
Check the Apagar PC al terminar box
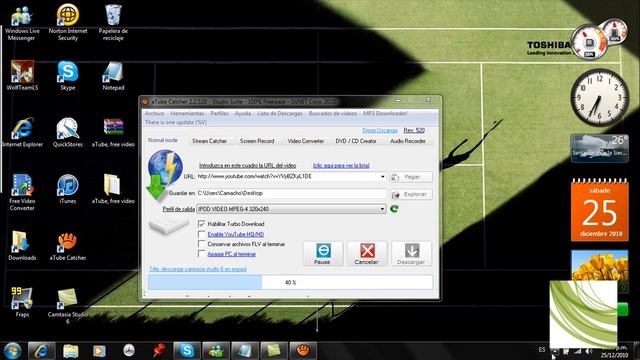click(x=201, y=254)
